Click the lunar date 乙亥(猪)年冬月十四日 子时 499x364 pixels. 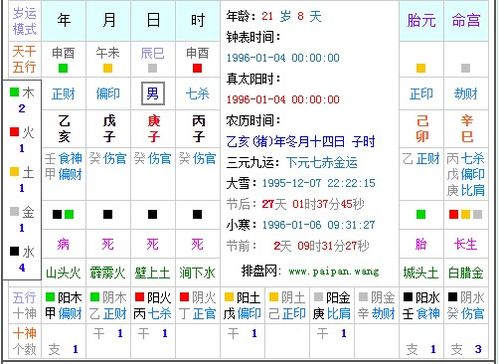pos(301,142)
